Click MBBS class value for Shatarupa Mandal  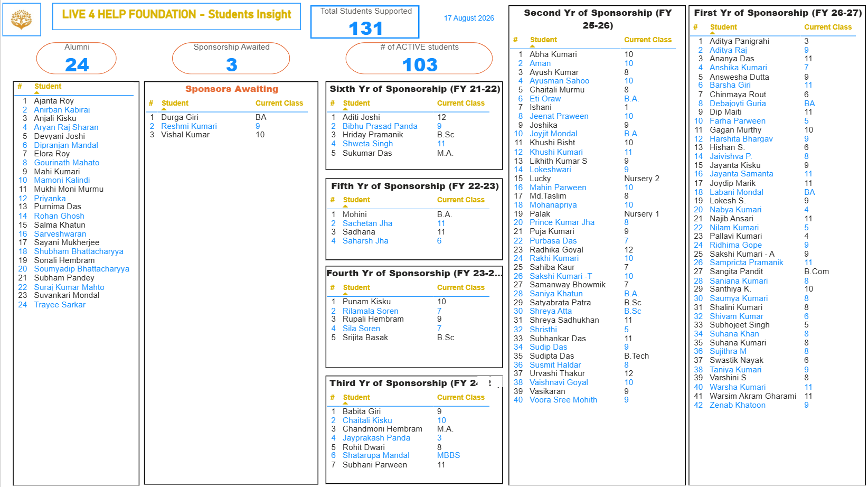(448, 455)
